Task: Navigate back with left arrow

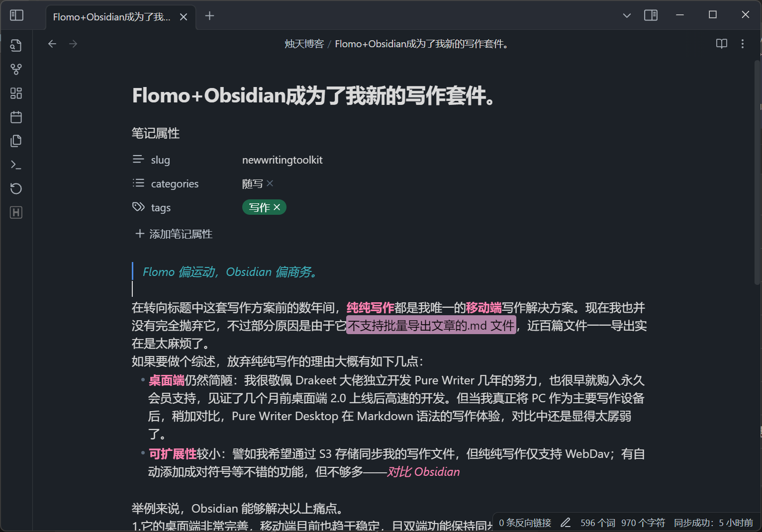Action: point(52,44)
